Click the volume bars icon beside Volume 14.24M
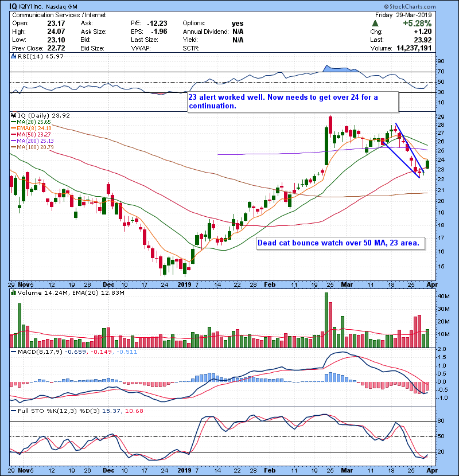This screenshot has width=459, height=476. coord(13,292)
